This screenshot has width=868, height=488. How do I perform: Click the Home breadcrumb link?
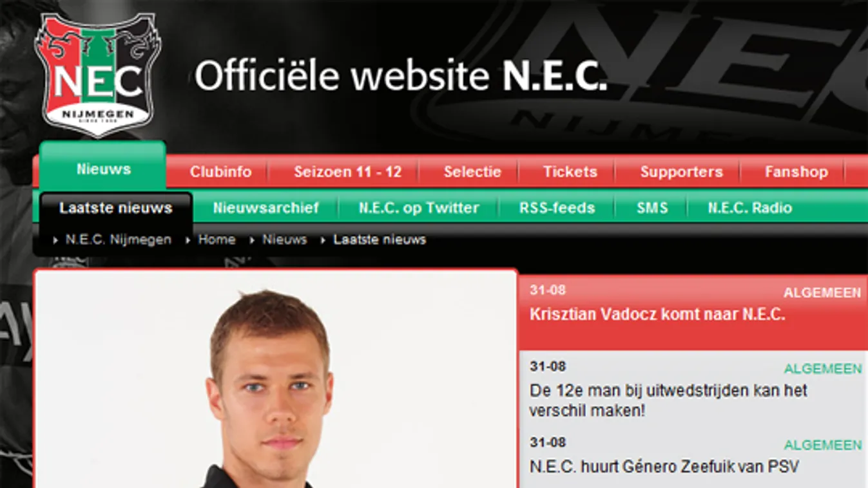[x=217, y=239]
